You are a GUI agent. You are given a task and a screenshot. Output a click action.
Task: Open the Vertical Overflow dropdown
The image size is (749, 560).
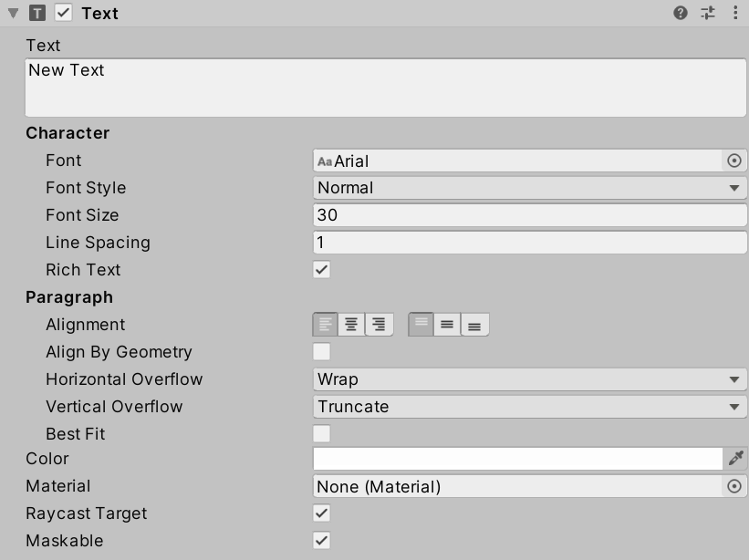point(529,407)
